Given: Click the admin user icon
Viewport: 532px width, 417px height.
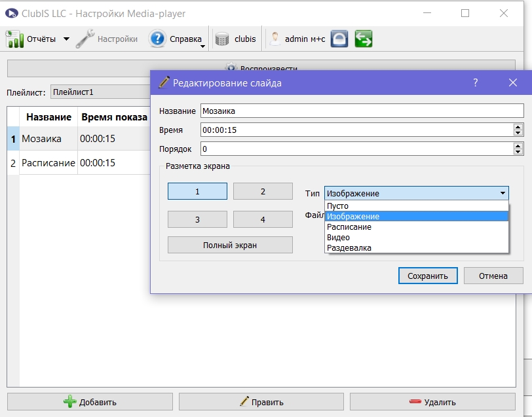Looking at the screenshot, I should pyautogui.click(x=275, y=39).
